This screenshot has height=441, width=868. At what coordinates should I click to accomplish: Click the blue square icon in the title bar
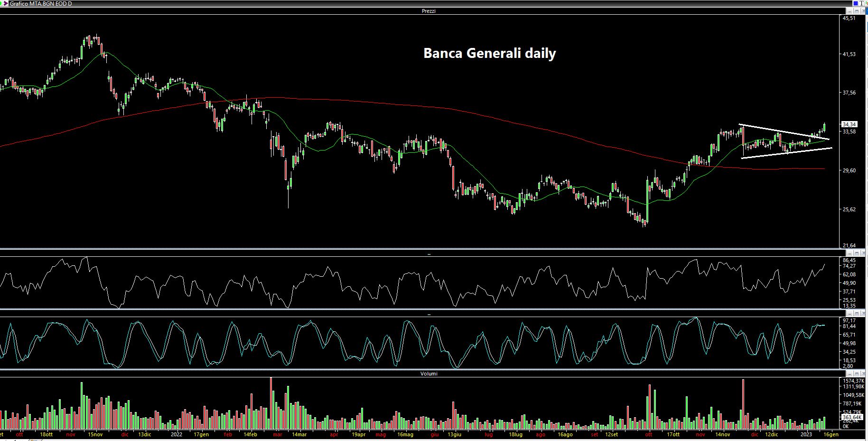[856, 3]
